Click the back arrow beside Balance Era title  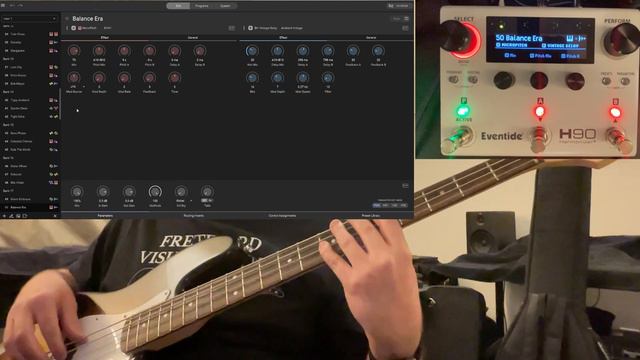coord(67,19)
